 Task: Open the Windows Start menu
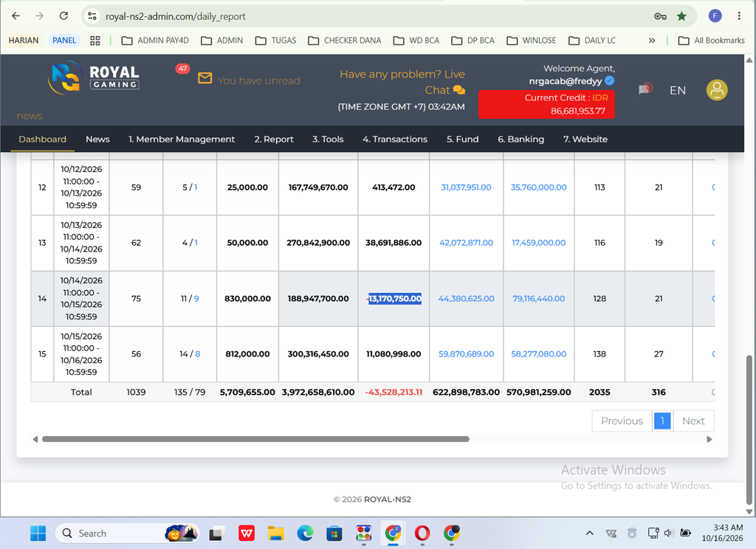coord(38,533)
